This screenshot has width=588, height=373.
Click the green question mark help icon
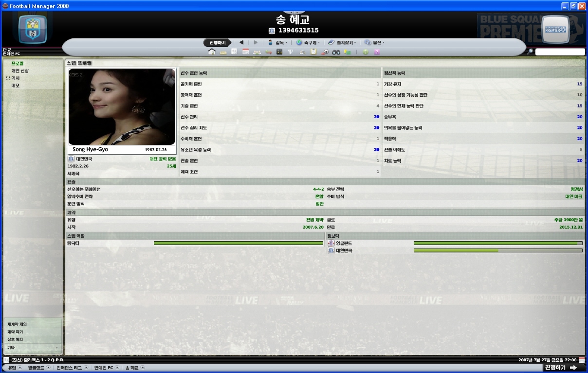366,52
